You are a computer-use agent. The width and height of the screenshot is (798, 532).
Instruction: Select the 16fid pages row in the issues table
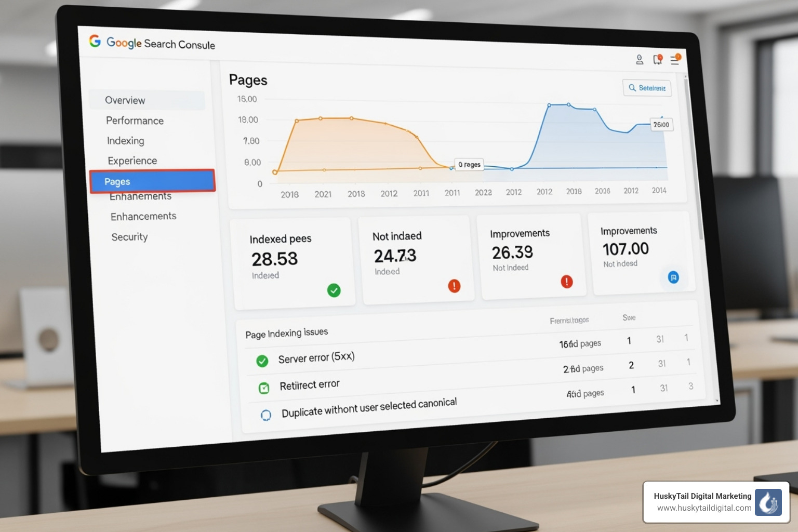tap(580, 343)
